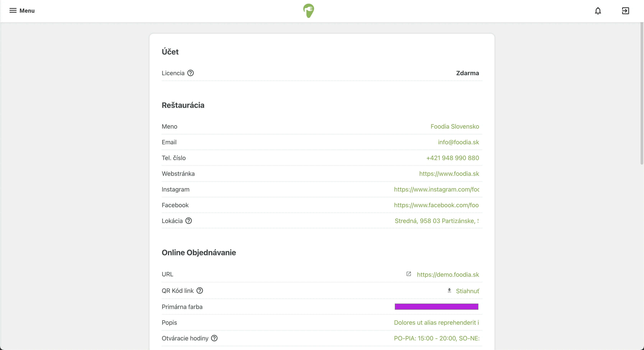Edit website https://www.foodia.sk
This screenshot has height=350, width=644.
(x=449, y=174)
